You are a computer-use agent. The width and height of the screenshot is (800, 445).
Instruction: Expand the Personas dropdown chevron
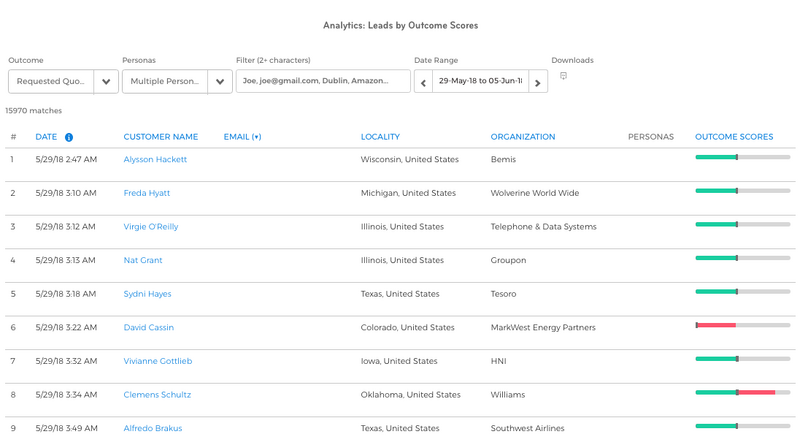(220, 82)
